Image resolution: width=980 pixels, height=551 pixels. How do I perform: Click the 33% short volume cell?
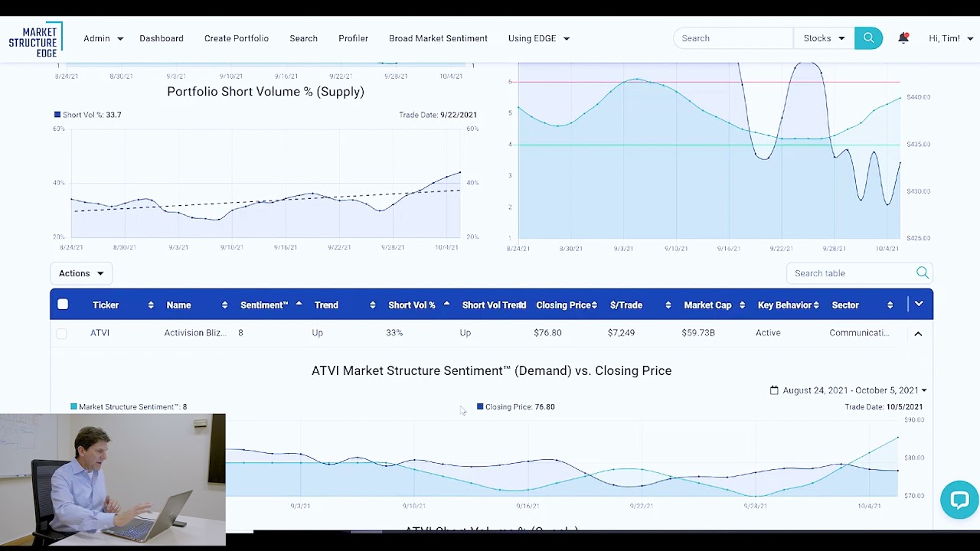[x=394, y=333]
